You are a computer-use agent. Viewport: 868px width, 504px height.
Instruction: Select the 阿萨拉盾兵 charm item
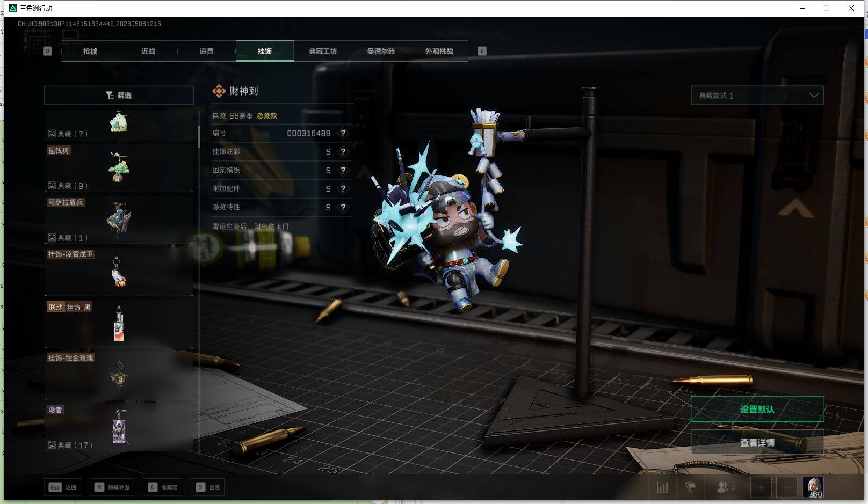coord(119,220)
